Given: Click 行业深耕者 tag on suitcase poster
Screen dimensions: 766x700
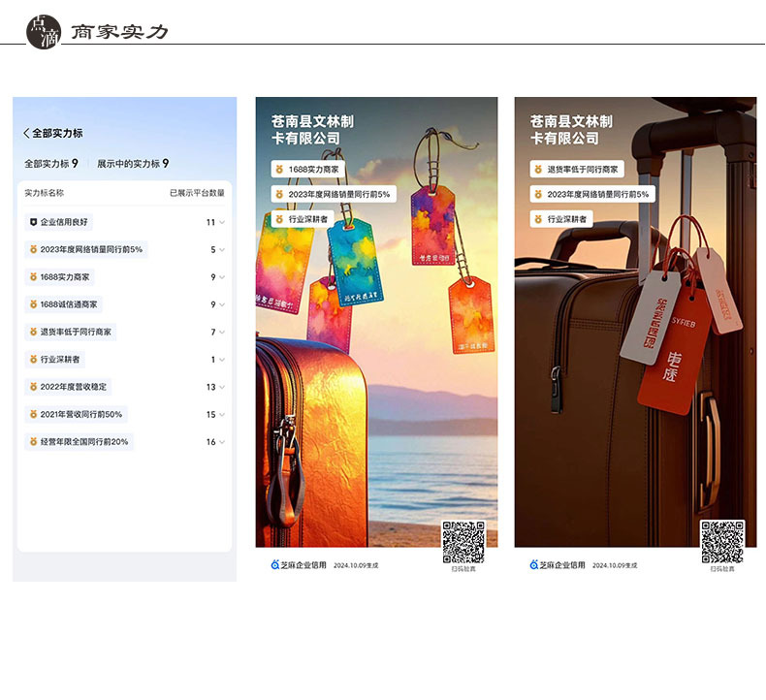Looking at the screenshot, I should (561, 219).
